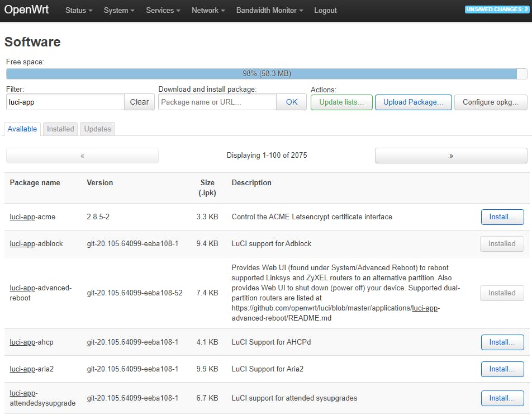Open the Upload Package dialog
The image size is (532, 414).
coord(413,102)
